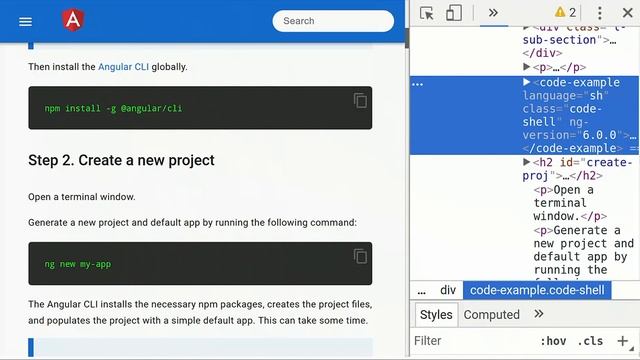The height and width of the screenshot is (360, 640).
Task: Click the Angular shield logo
Action: point(73,20)
